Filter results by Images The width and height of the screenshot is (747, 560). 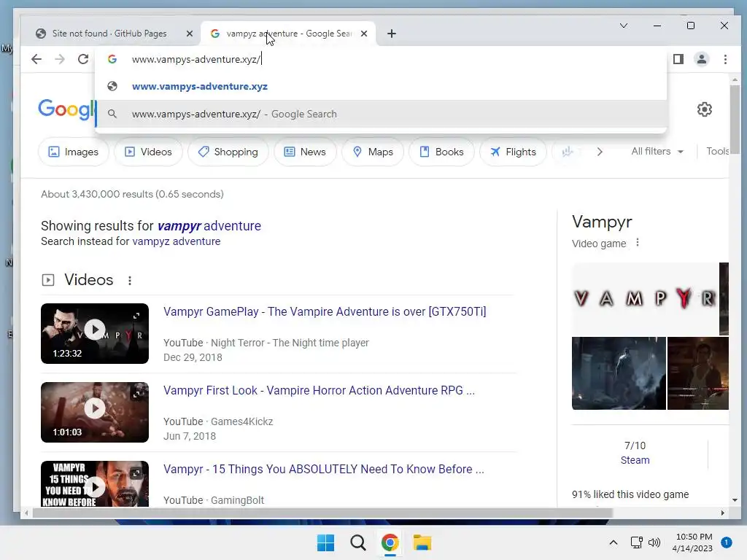click(x=74, y=152)
